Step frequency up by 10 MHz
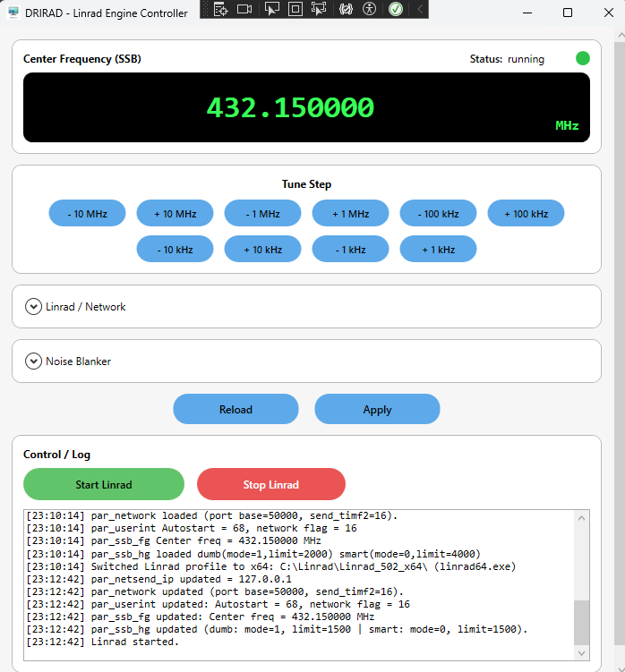 pyautogui.click(x=175, y=214)
